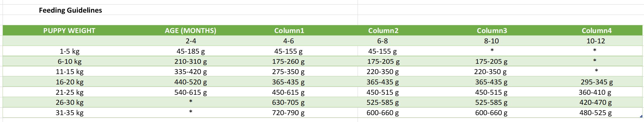The width and height of the screenshot is (644, 122).
Task: Select the 16-20 kg weight row cell
Action: pyautogui.click(x=69, y=82)
